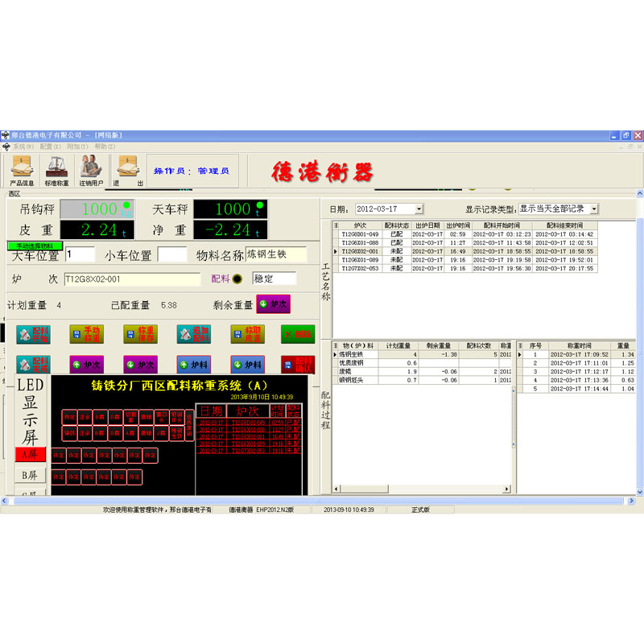The width and height of the screenshot is (644, 644).
Task: Click the 小车位置 input field
Action: click(172, 254)
